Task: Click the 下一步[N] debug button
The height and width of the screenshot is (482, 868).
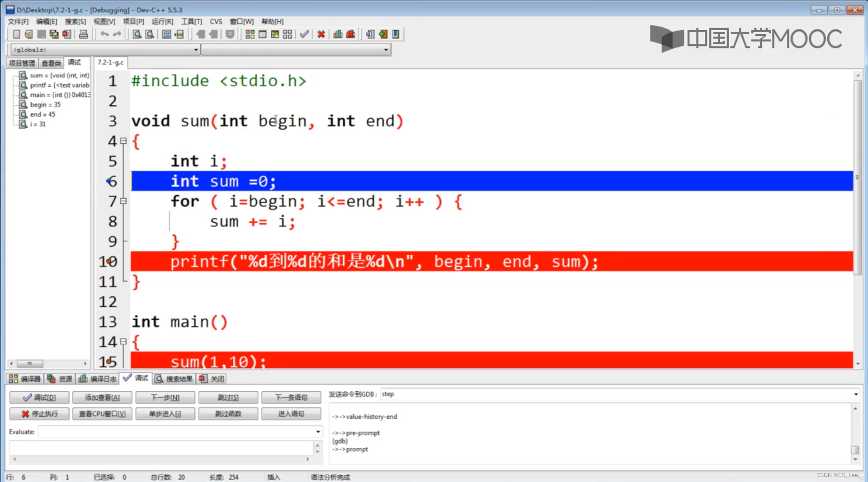Action: coord(165,398)
